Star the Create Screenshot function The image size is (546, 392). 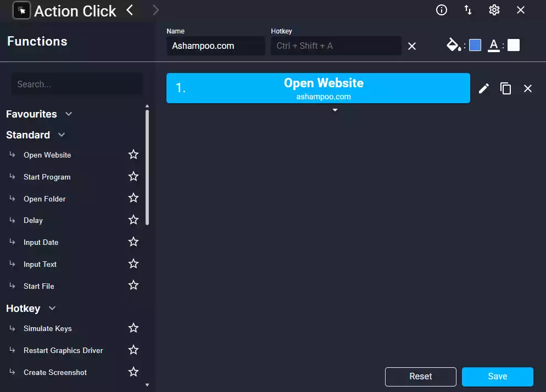click(x=133, y=372)
